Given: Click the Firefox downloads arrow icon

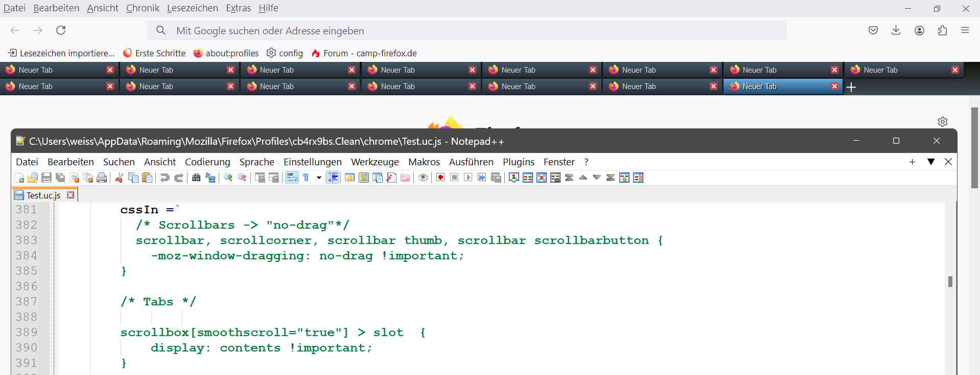Looking at the screenshot, I should pos(896,30).
